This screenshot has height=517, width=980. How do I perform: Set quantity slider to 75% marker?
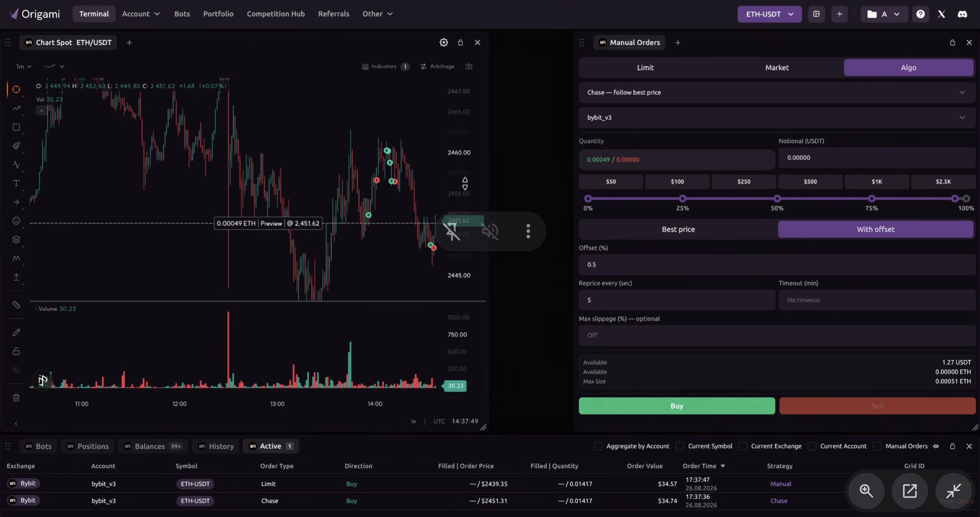(x=872, y=198)
